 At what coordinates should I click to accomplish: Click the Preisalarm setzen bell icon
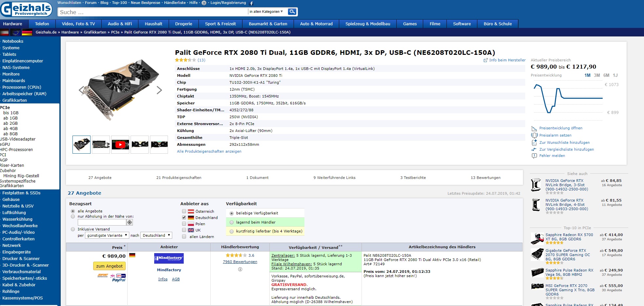534,135
